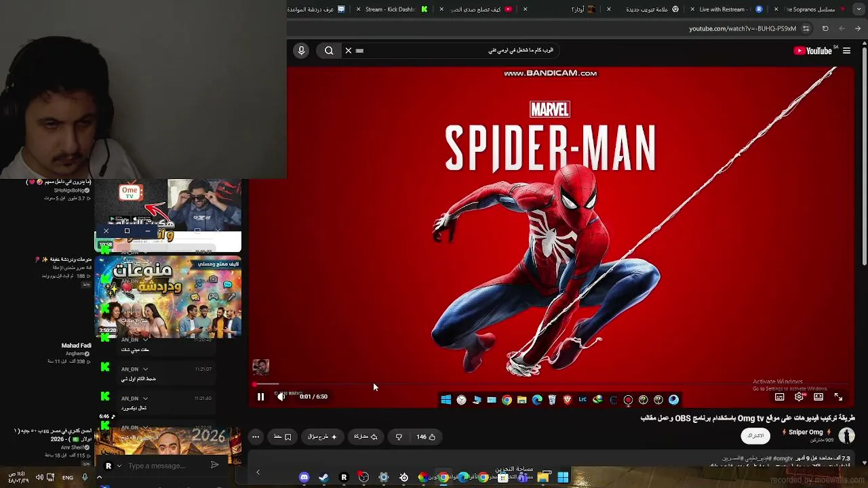Image resolution: width=868 pixels, height=488 pixels.
Task: Open the tray clock and date
Action: [19, 477]
